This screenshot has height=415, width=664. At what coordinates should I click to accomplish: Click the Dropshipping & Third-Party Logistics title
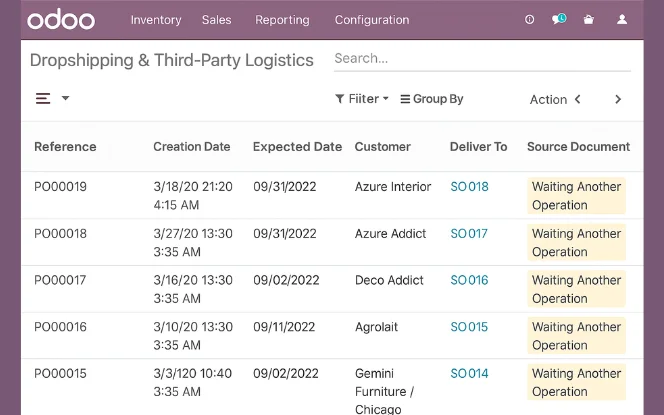(172, 60)
